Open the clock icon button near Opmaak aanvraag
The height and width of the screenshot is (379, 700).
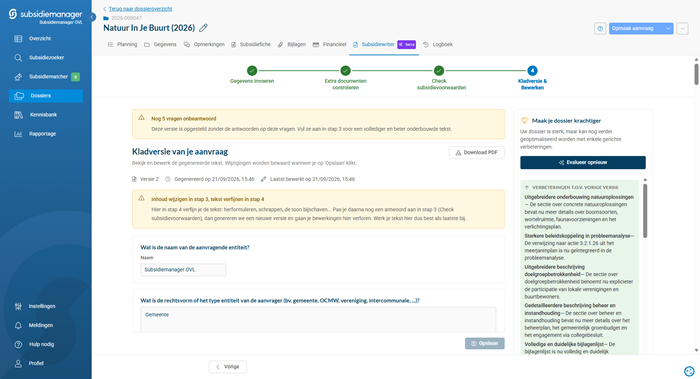600,29
